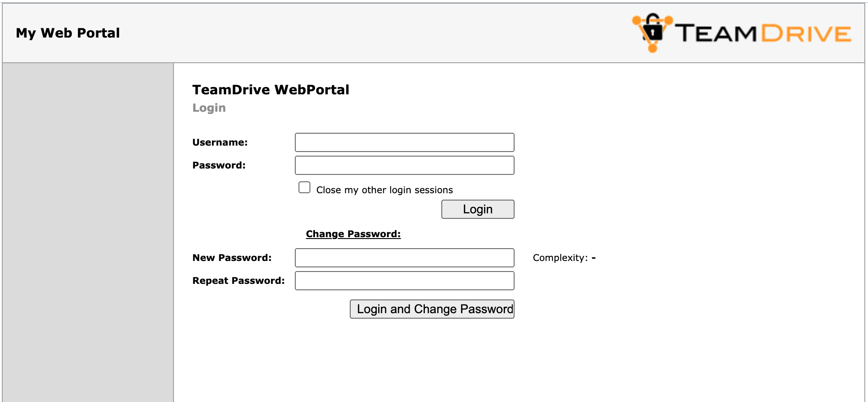This screenshot has height=402, width=868.
Task: Click the gray Login subheading
Action: pos(209,108)
